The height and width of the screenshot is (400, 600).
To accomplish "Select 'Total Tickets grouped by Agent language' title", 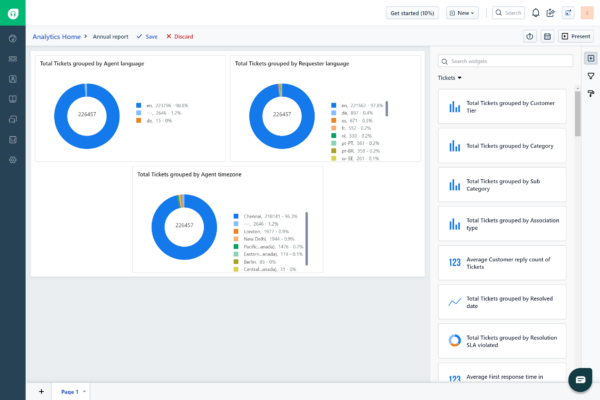I will coord(92,64).
